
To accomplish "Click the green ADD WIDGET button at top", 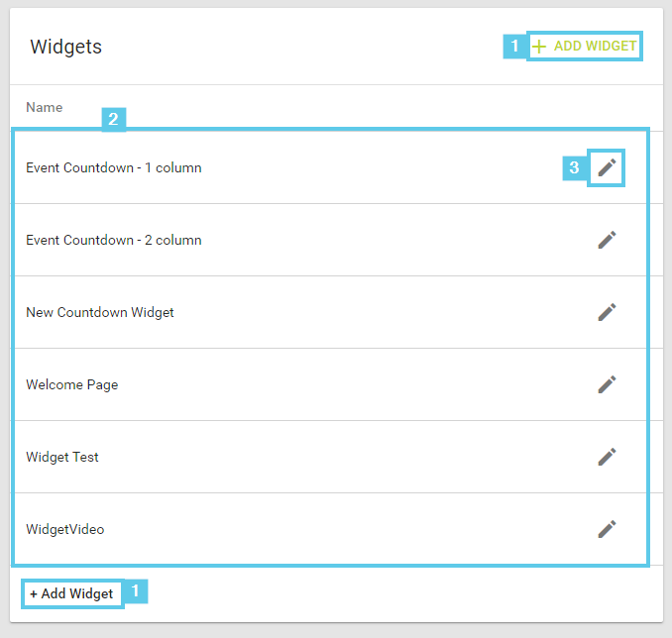I will pyautogui.click(x=584, y=46).
